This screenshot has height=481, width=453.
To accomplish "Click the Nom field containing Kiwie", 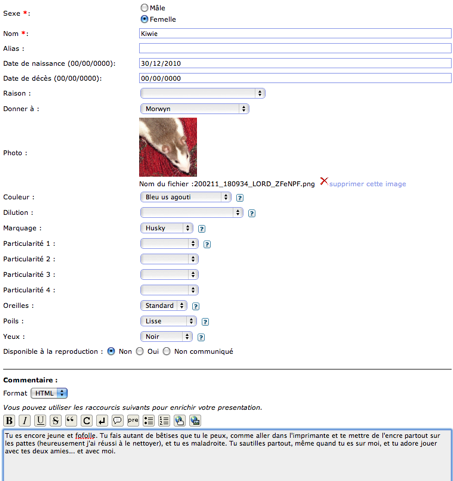I will pos(295,33).
